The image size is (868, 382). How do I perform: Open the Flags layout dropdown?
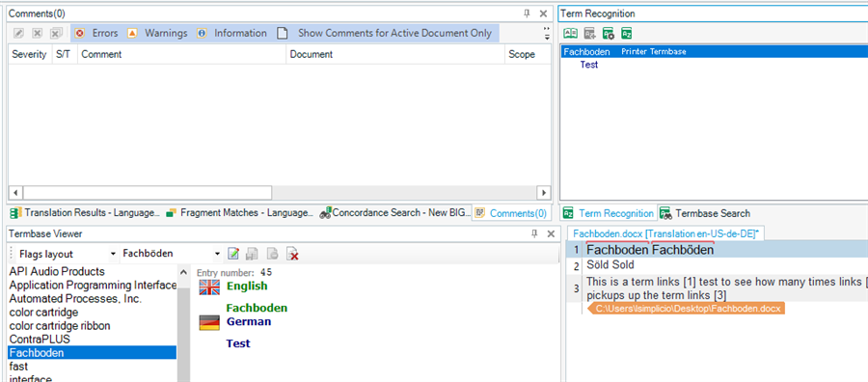point(113,254)
